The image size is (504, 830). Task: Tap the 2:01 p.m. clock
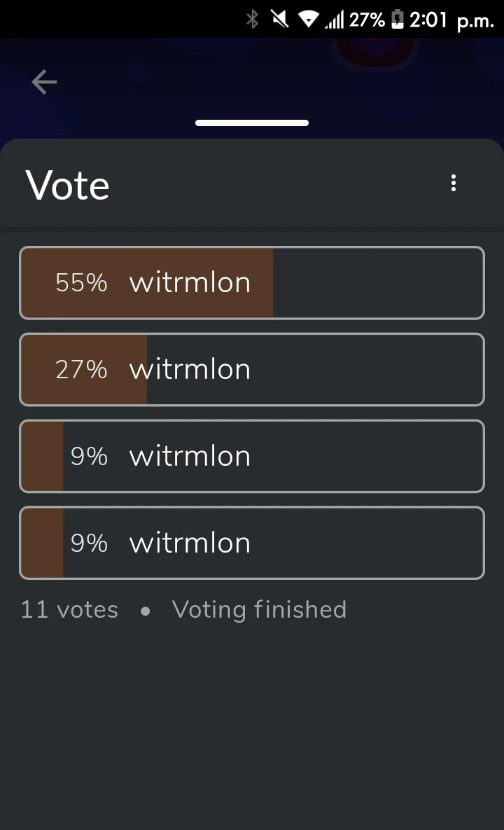click(451, 20)
